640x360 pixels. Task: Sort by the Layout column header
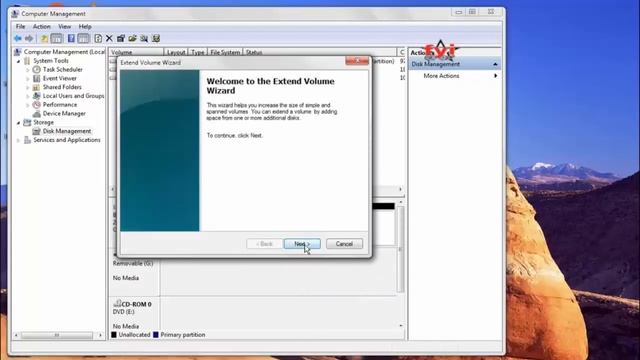pyautogui.click(x=176, y=52)
